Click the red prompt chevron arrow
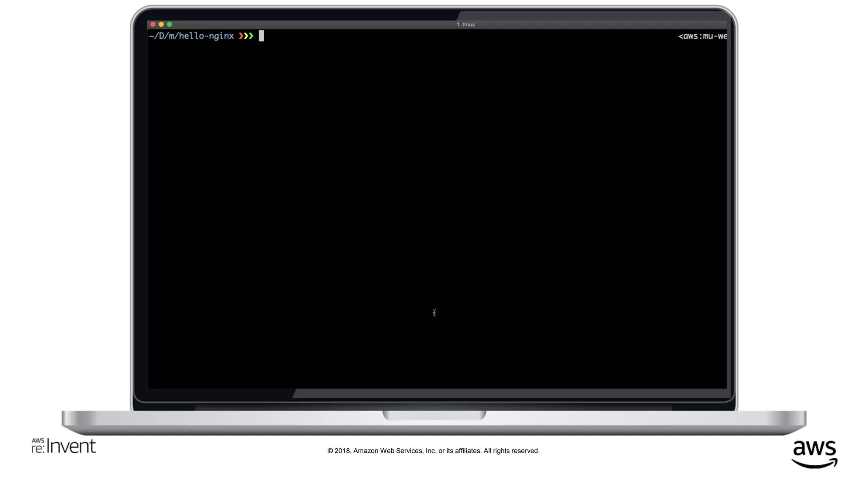 241,36
